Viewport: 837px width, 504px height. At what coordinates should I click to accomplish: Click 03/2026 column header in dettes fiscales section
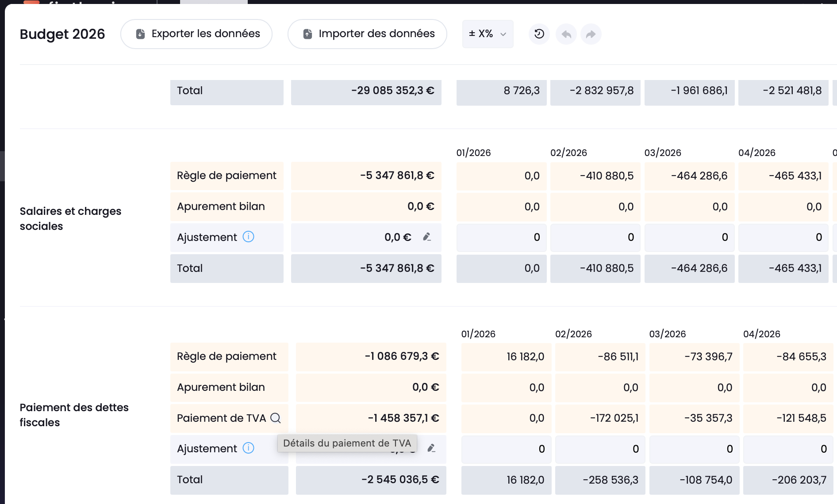[668, 334]
